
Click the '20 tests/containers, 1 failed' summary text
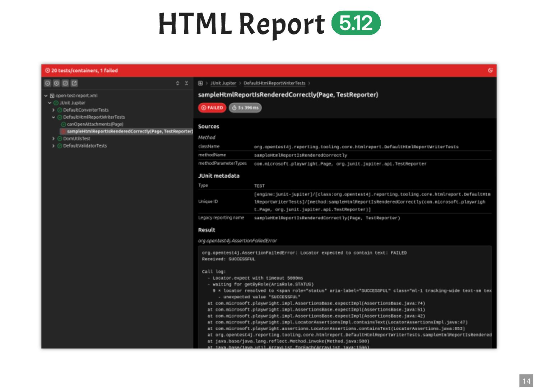84,70
